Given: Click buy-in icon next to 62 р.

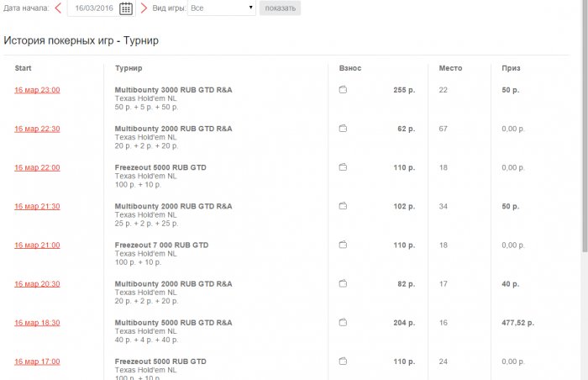Looking at the screenshot, I should click(x=343, y=129).
